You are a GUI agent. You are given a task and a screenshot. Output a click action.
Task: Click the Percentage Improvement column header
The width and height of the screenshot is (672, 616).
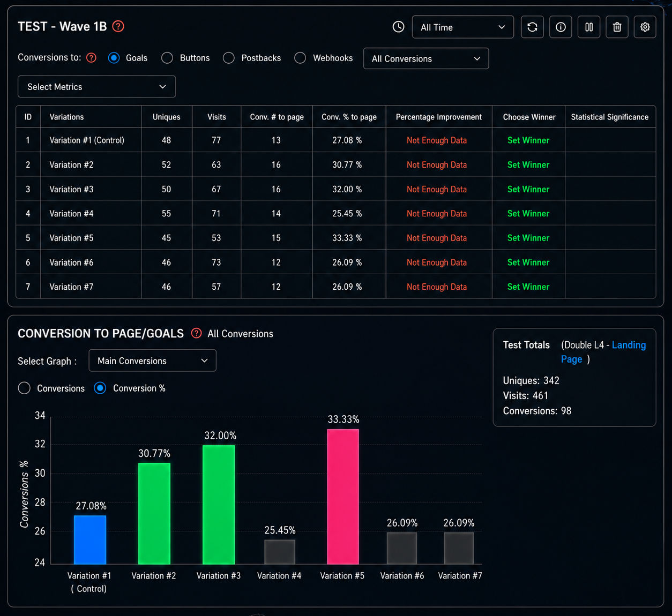pyautogui.click(x=438, y=117)
